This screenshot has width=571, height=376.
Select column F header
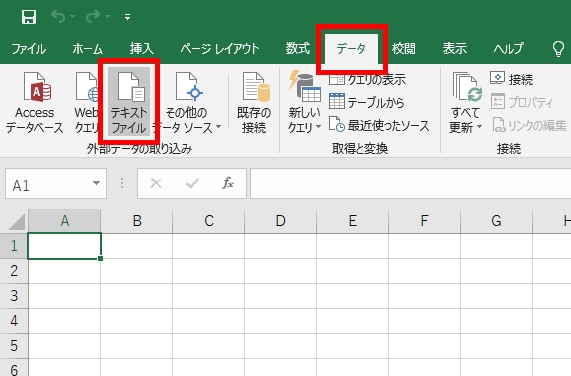coord(424,221)
